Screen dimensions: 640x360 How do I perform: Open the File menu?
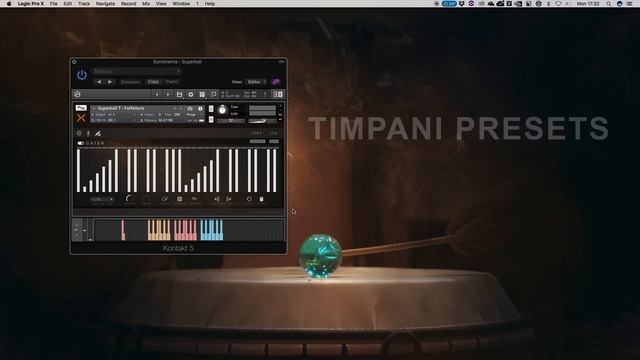(x=53, y=4)
